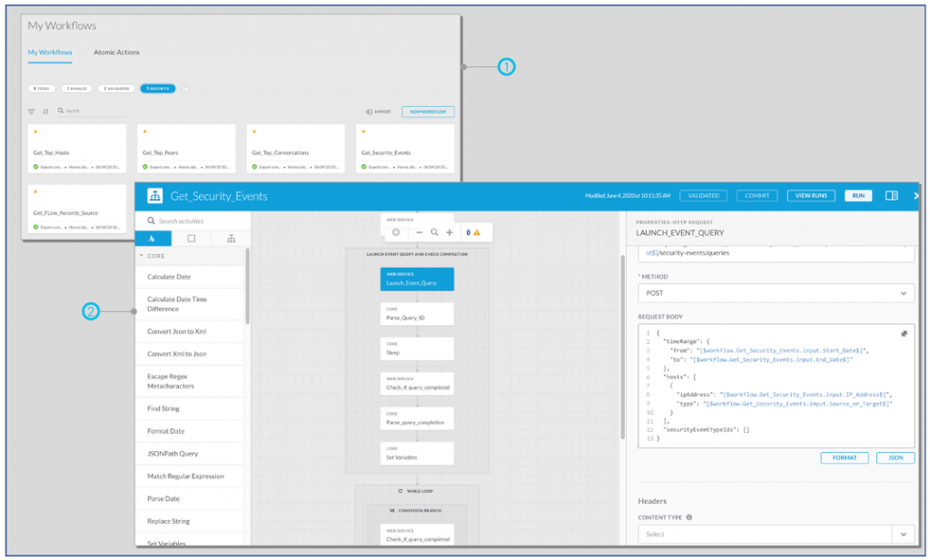930x560 pixels.
Task: Open the square icon tab in the activities panel
Action: [191, 239]
